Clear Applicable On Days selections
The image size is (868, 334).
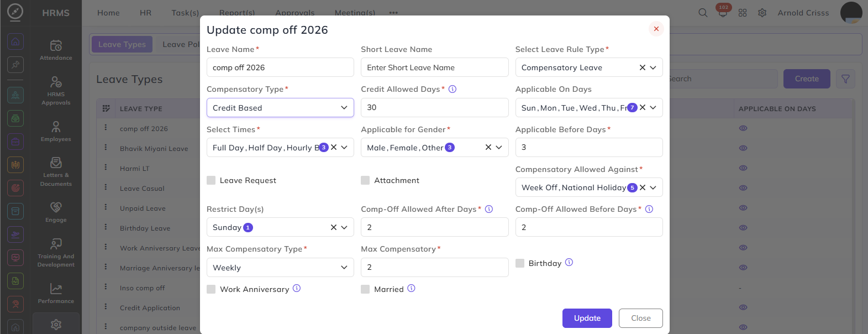[x=643, y=107]
